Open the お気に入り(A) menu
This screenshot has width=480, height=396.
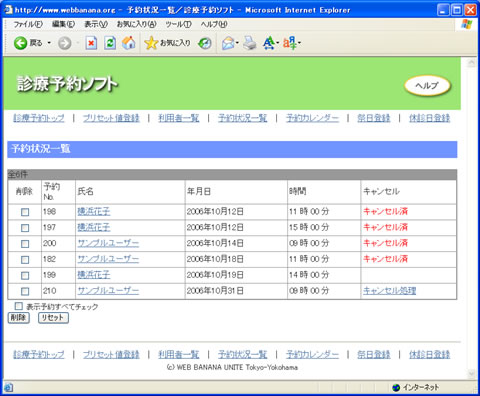[x=136, y=24]
